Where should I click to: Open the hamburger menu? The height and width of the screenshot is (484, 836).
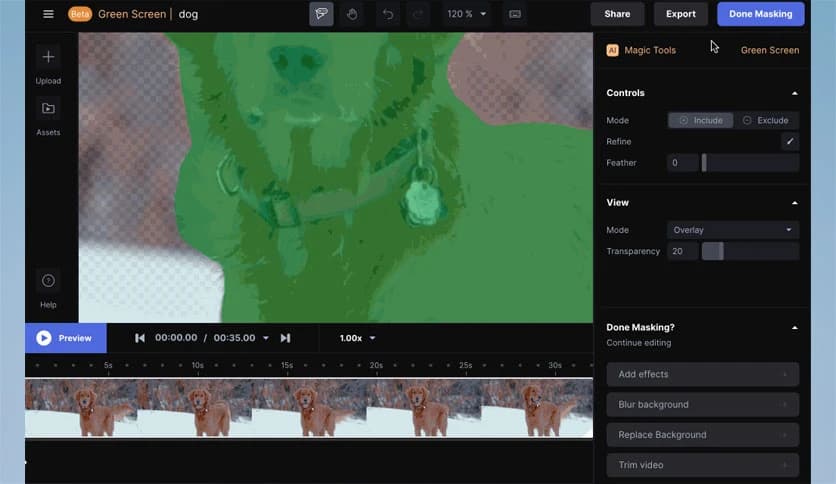[x=48, y=14]
